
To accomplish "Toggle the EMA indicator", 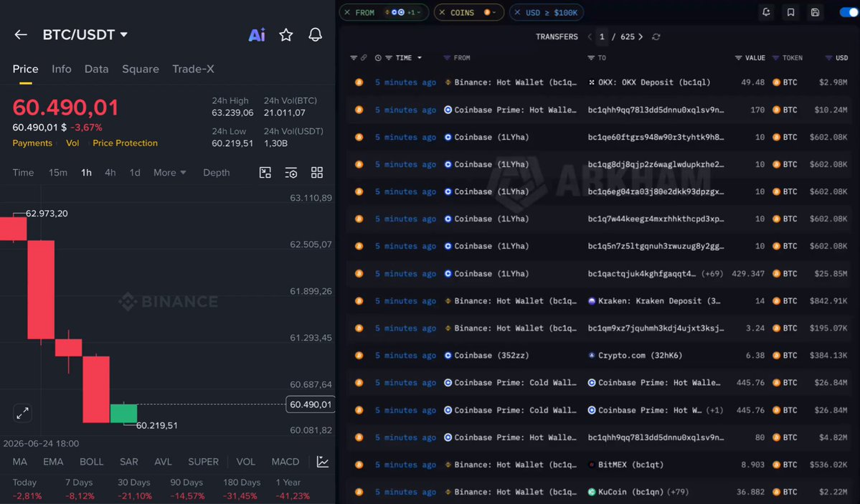I will click(53, 462).
